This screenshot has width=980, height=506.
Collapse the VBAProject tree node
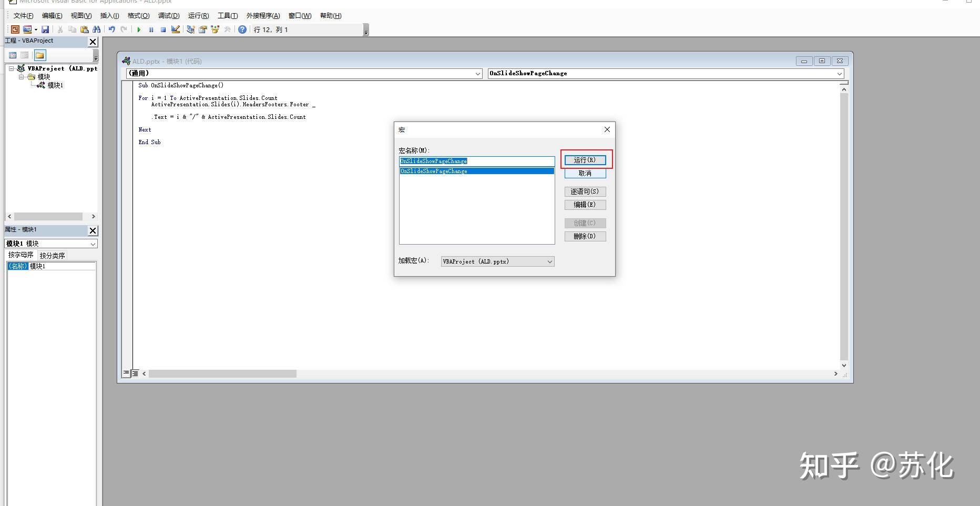(11, 68)
